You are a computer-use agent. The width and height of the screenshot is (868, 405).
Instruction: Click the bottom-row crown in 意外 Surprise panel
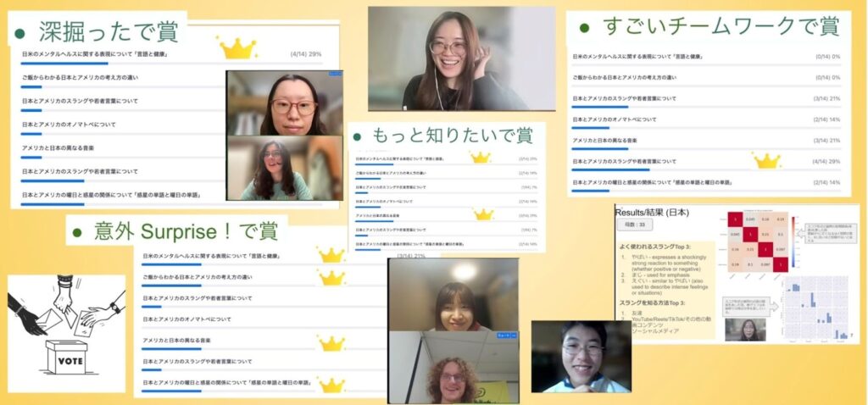[331, 385]
